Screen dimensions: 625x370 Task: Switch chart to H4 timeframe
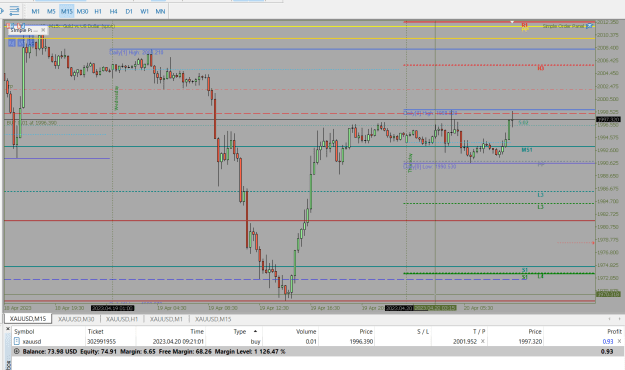coord(114,12)
